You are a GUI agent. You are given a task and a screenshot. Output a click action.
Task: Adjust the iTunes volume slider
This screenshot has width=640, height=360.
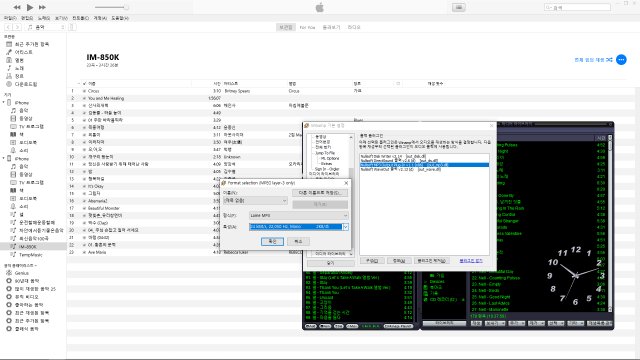111,7
